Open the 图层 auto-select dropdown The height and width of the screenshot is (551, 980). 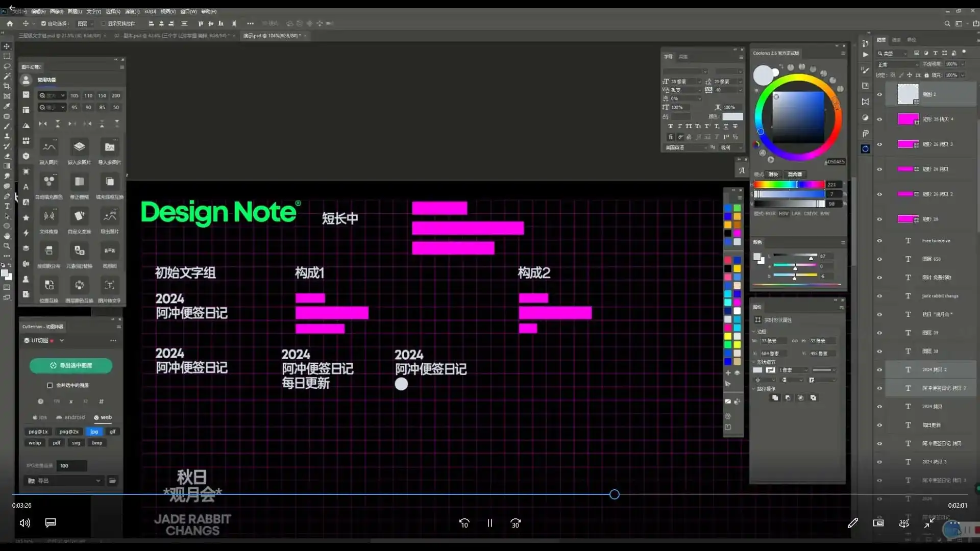(x=86, y=23)
